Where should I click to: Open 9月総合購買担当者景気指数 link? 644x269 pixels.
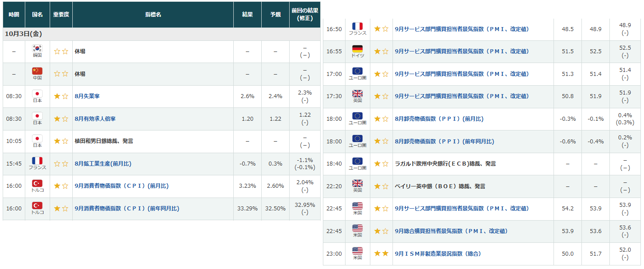451,231
